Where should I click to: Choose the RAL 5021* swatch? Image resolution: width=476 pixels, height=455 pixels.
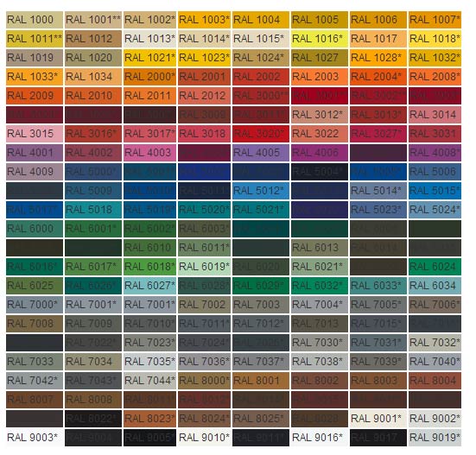pos(261,210)
